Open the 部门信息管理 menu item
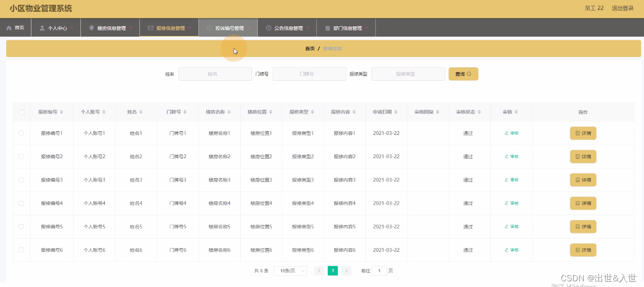Viewport: 644px width, 287px height. tap(346, 28)
